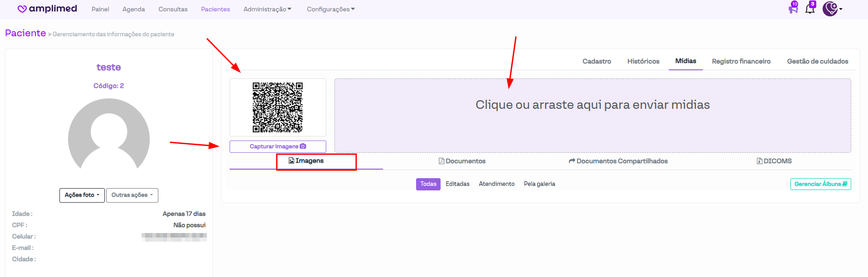Image resolution: width=868 pixels, height=277 pixels.
Task: Click the amplimed logo
Action: pyautogui.click(x=47, y=9)
